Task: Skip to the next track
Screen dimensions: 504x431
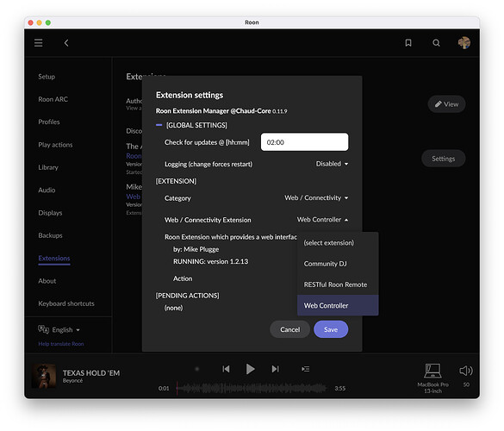Action: pos(275,369)
